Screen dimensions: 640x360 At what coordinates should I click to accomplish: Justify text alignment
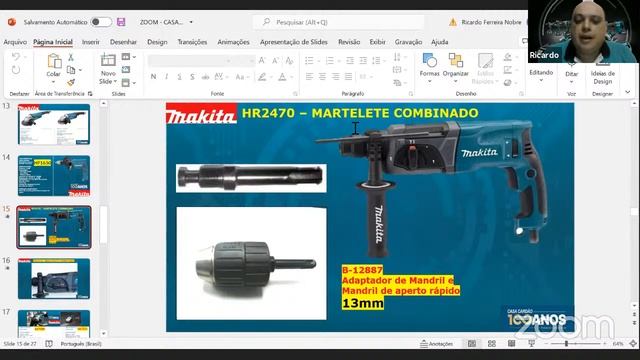click(348, 77)
